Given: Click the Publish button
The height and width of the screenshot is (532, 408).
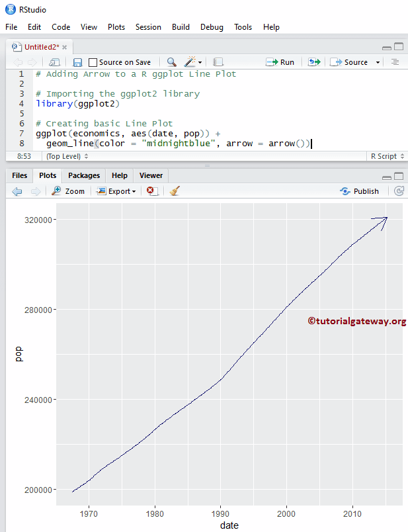Looking at the screenshot, I should pyautogui.click(x=360, y=191).
